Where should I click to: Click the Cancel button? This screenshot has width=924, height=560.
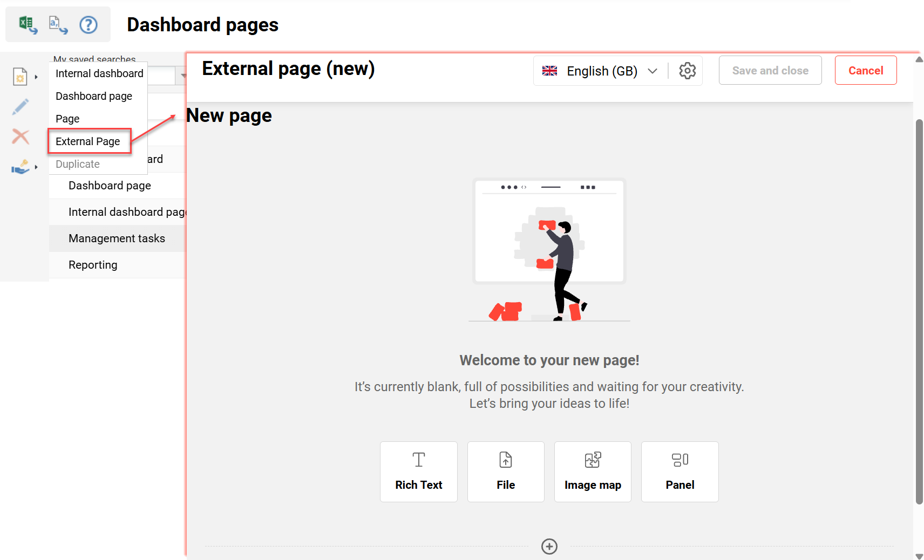click(x=866, y=70)
